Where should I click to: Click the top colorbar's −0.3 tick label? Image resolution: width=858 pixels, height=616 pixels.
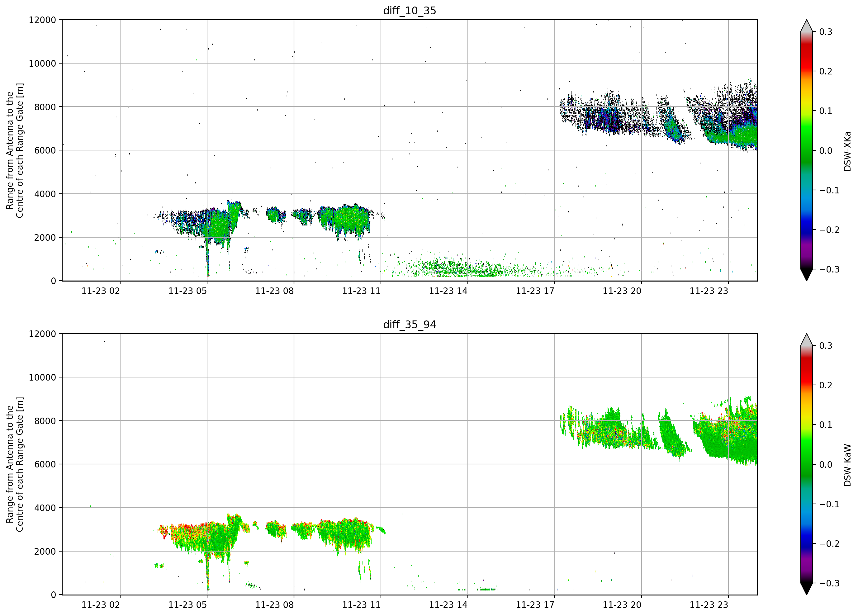[829, 270]
